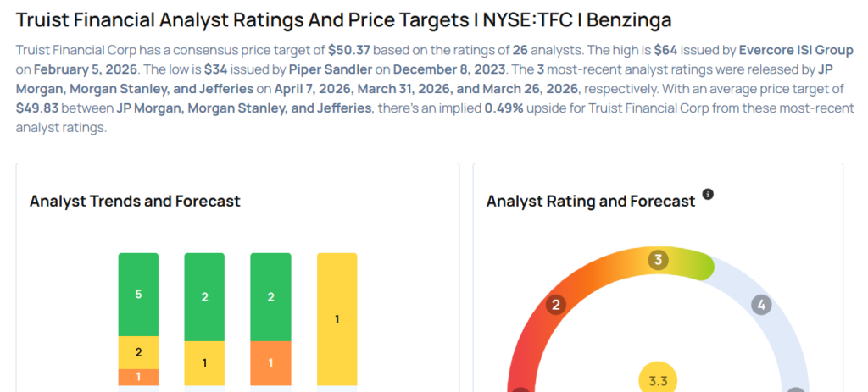Click the Analyst Trends and Forecast heading
Viewport: 868px width, 392px height.
pyautogui.click(x=135, y=202)
